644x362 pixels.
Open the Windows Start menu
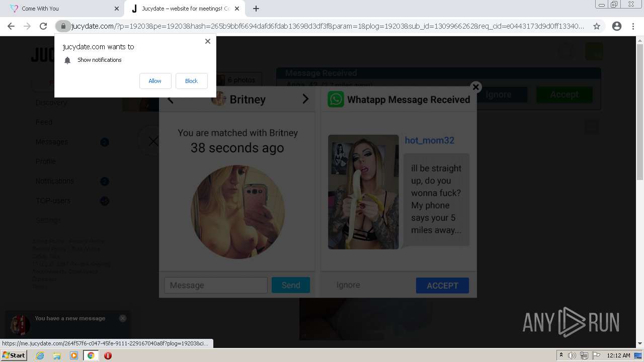(x=14, y=355)
